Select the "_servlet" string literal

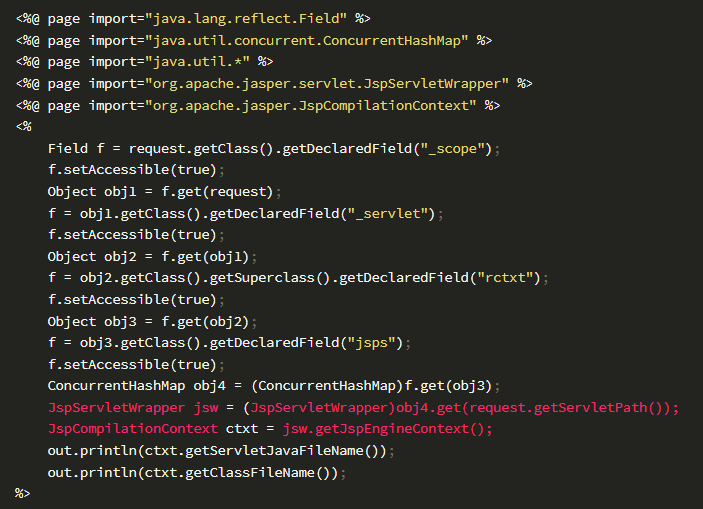(388, 213)
